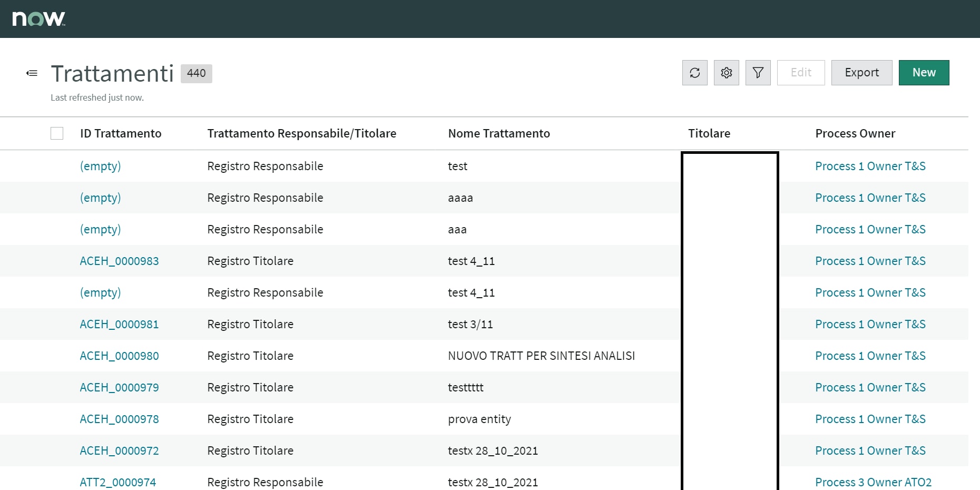The height and width of the screenshot is (490, 980).
Task: Sort by the ID Trattamento column header
Action: tap(121, 133)
